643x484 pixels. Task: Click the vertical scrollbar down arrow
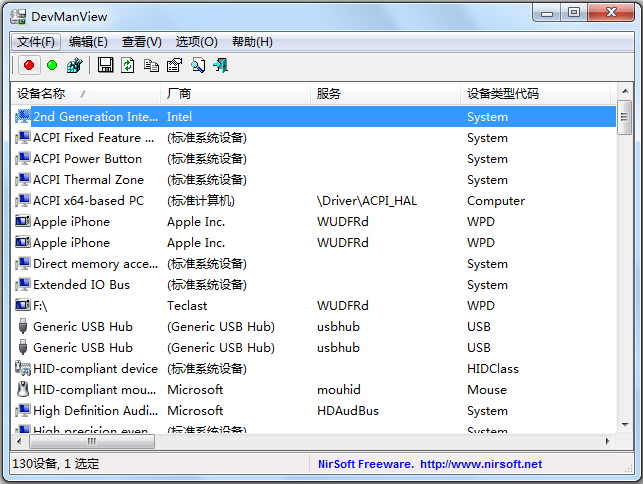coord(624,425)
